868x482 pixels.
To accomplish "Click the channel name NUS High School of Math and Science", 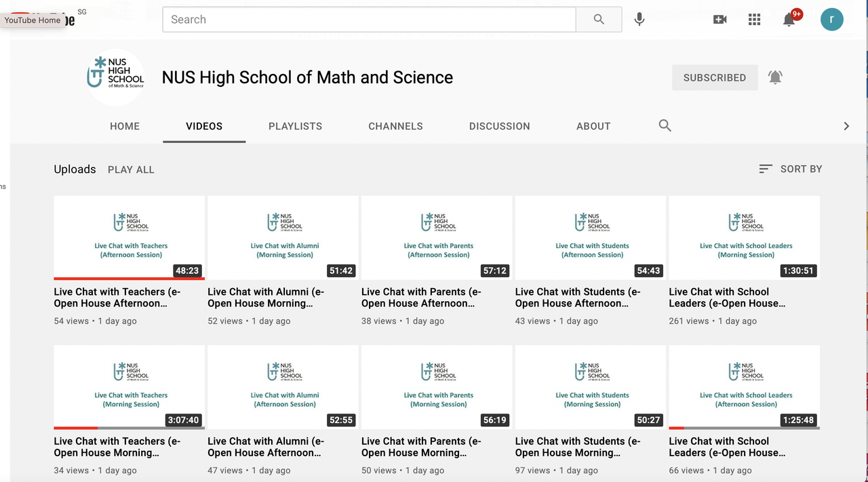I will (x=307, y=77).
